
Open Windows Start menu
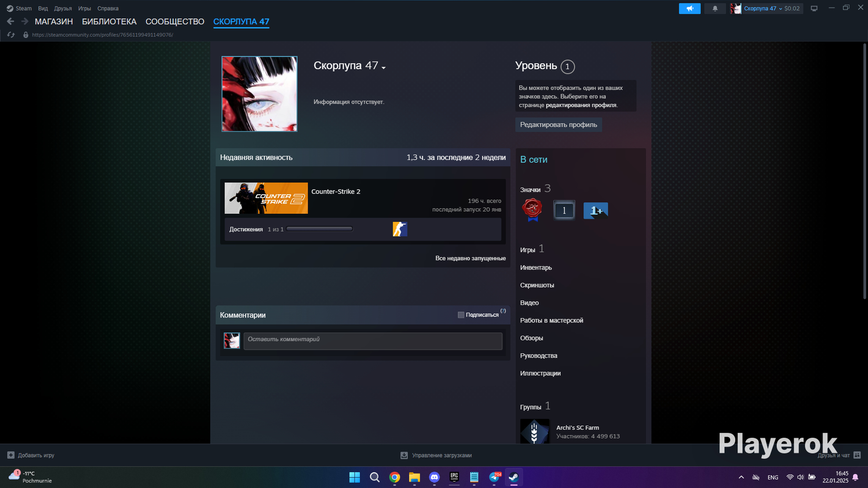click(354, 477)
